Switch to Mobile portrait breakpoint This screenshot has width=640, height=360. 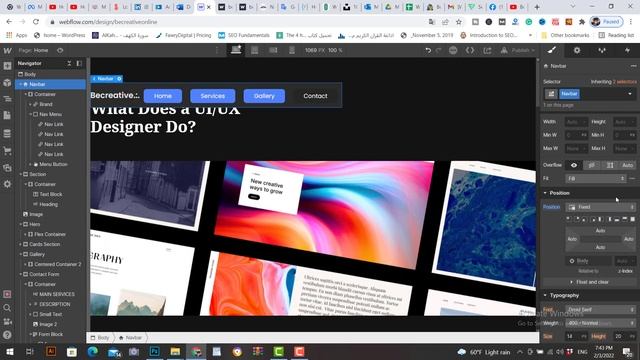click(x=292, y=50)
